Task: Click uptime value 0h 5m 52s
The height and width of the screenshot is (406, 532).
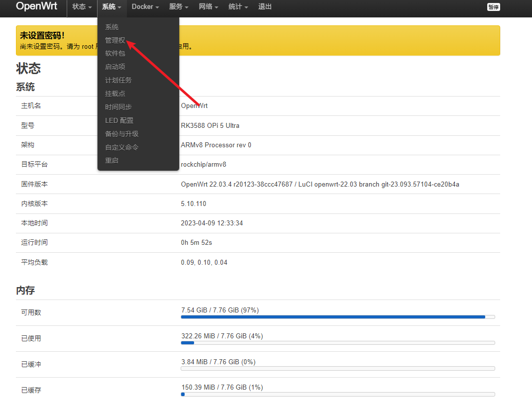Action: [x=197, y=242]
